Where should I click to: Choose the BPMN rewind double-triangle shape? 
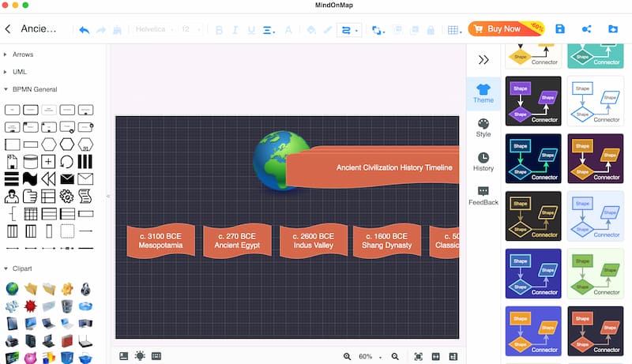tap(48, 178)
